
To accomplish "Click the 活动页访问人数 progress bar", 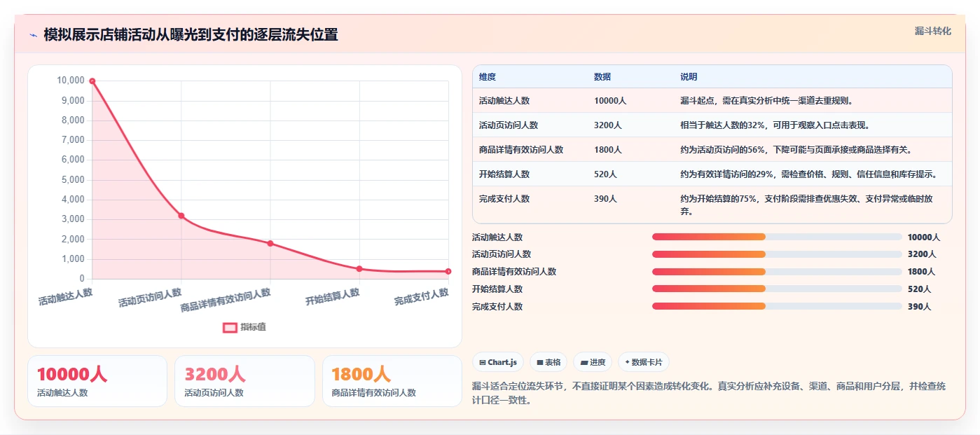I will (x=777, y=254).
